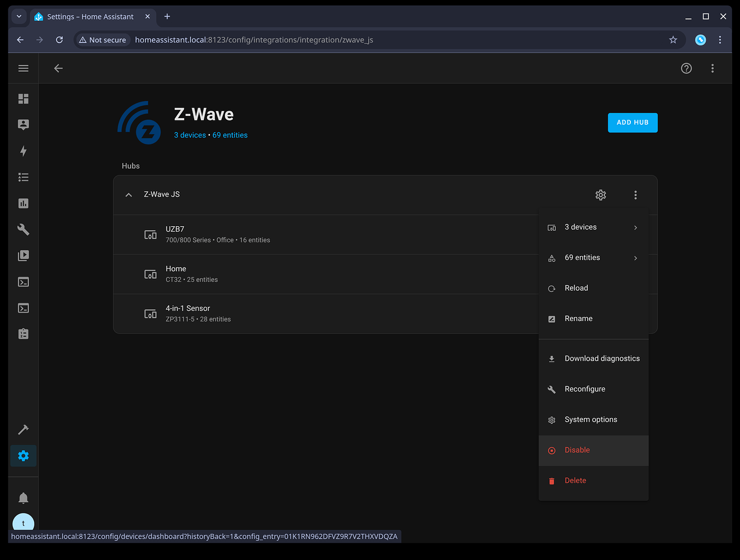Open the Energy dashboard from the sidebar

(23, 151)
